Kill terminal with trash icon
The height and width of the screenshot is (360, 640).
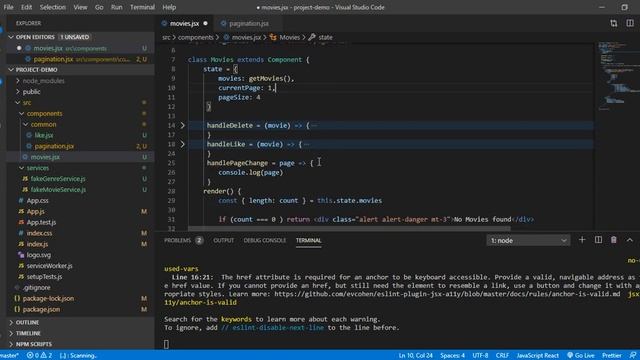[613, 240]
